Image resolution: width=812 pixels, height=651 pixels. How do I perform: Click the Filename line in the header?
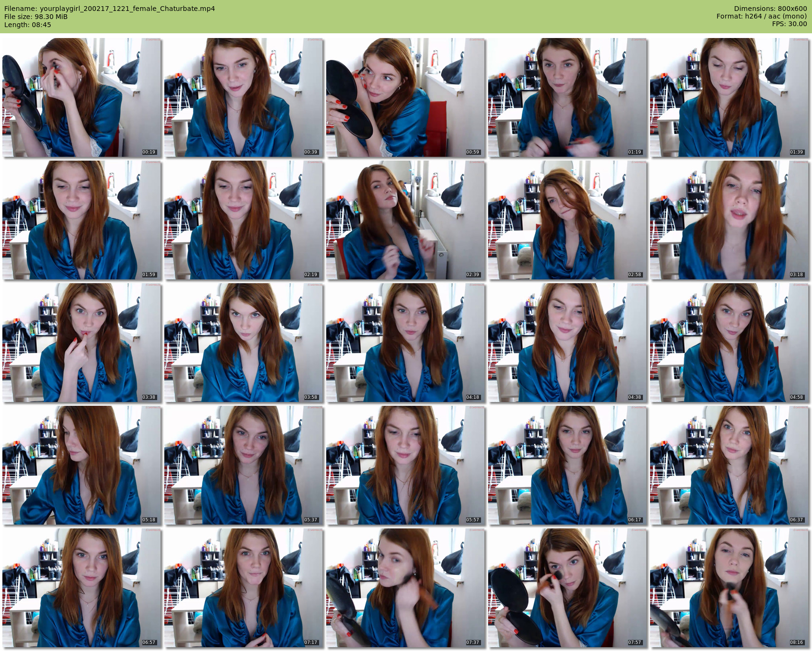tap(110, 9)
